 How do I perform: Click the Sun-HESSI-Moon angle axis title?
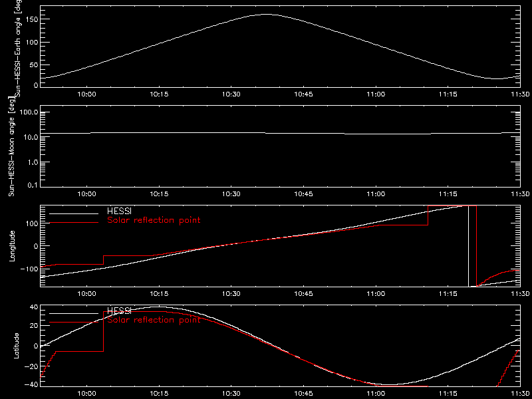click(11, 146)
